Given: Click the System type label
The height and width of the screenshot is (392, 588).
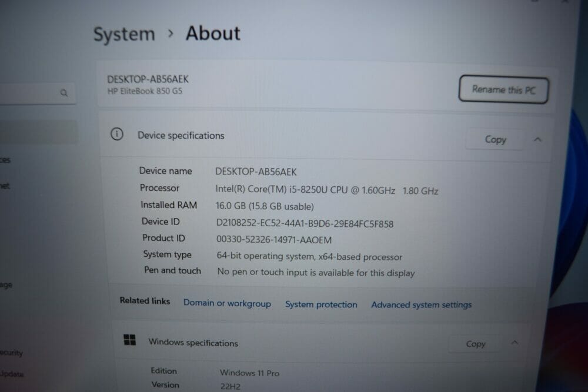Looking at the screenshot, I should click(167, 254).
